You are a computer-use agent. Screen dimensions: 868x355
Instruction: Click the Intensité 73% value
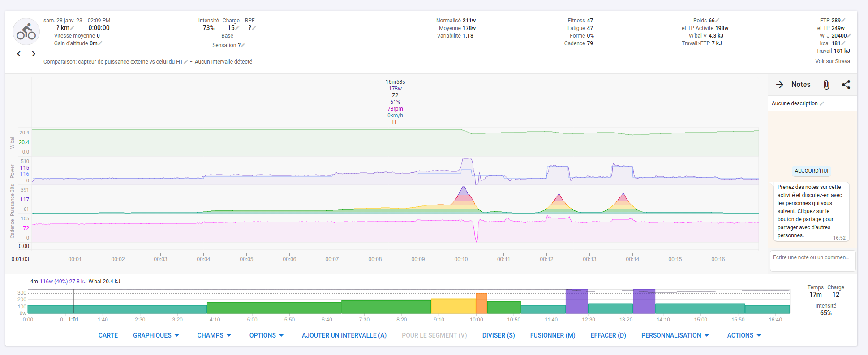coord(209,28)
